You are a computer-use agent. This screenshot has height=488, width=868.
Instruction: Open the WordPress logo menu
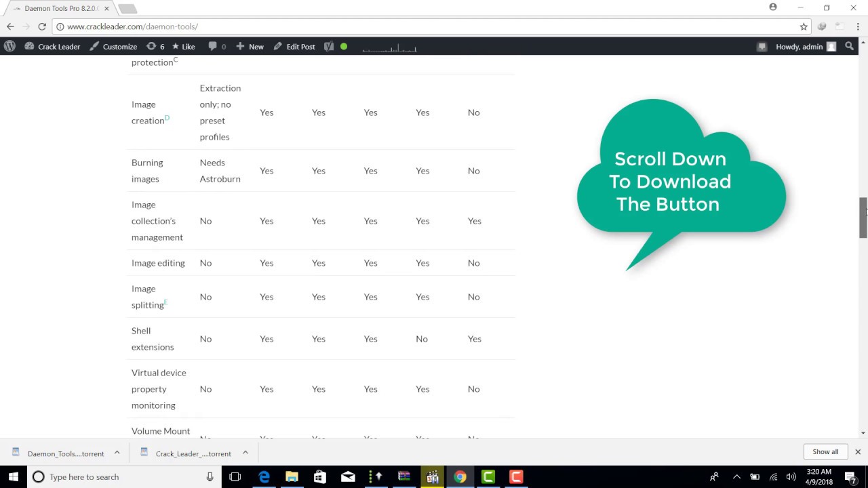[9, 47]
